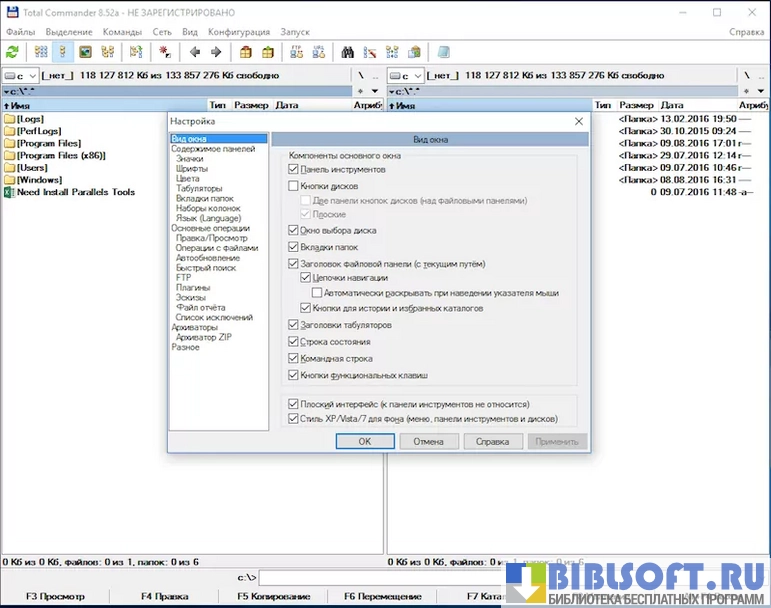771x608 pixels.
Task: Open the left panel drive dropdown
Action: 21,76
